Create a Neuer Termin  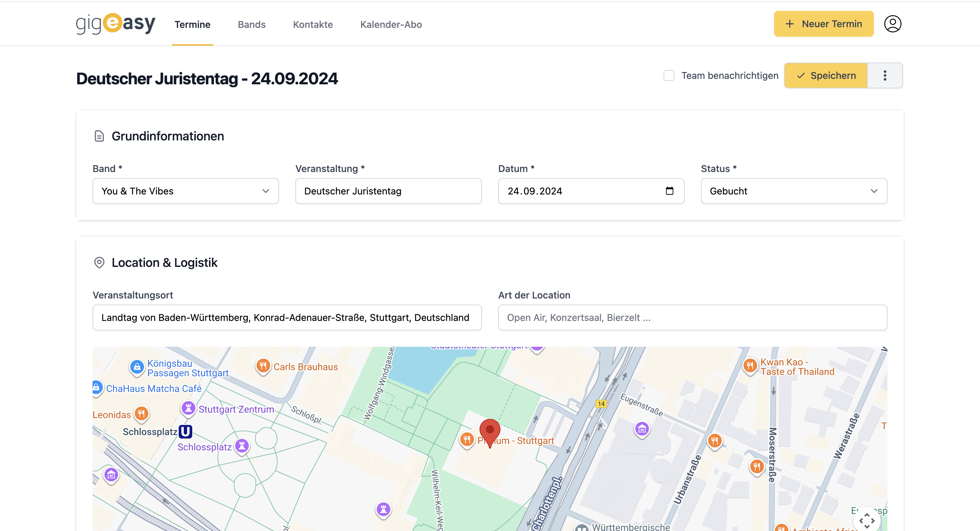tap(823, 23)
